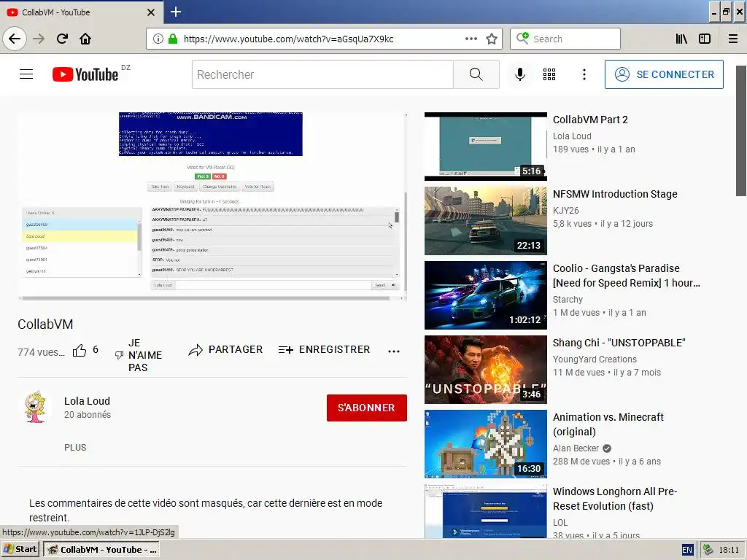747x560 pixels.
Task: Open NFSMW Introduction Stage thumbnail
Action: (485, 220)
